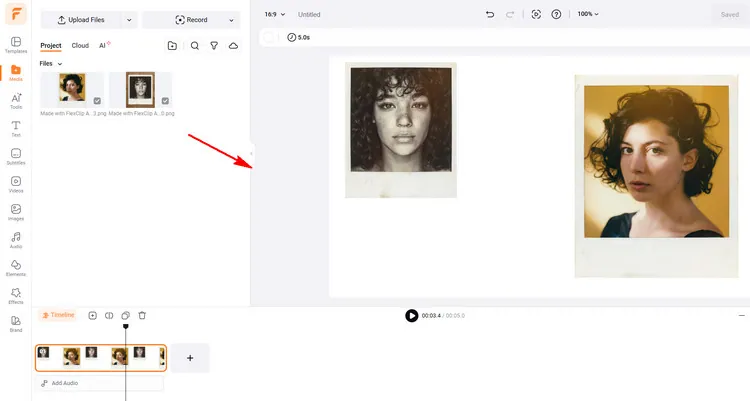Expand the 100% zoom level dropdown
750x401 pixels.
[x=590, y=15]
